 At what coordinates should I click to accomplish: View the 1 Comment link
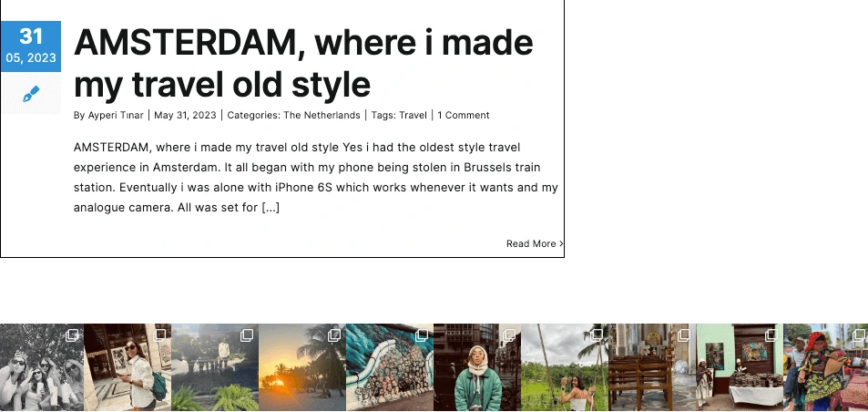pos(464,115)
